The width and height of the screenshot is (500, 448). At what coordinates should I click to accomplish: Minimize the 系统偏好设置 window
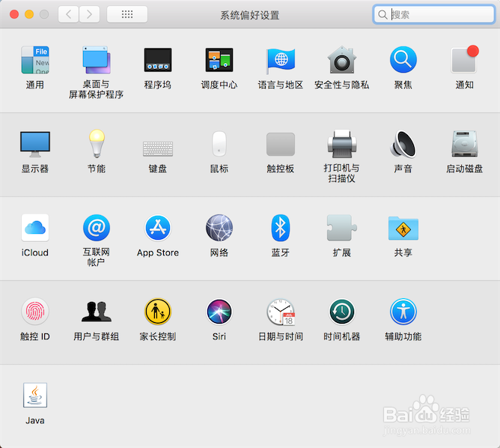pos(29,14)
